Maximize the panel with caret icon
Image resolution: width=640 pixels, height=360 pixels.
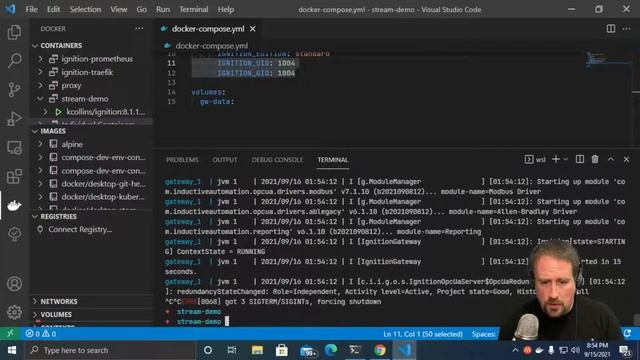(611, 159)
